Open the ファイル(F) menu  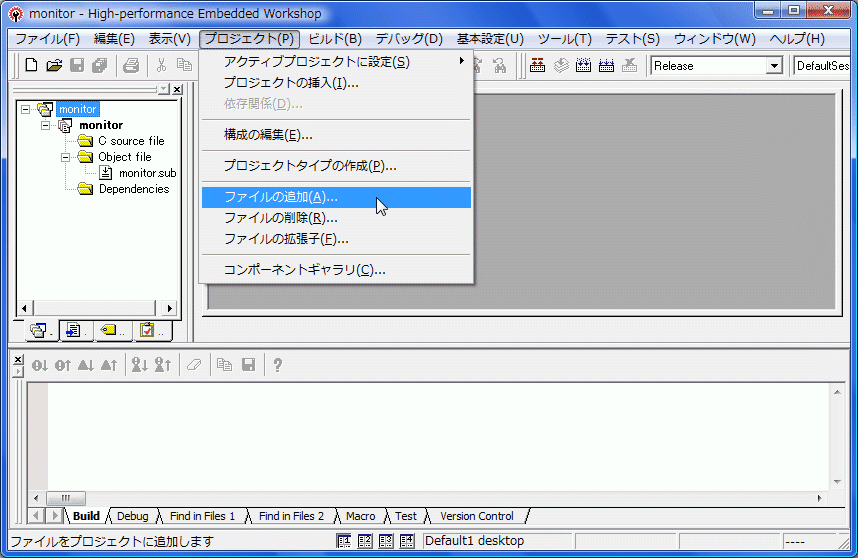[47, 39]
